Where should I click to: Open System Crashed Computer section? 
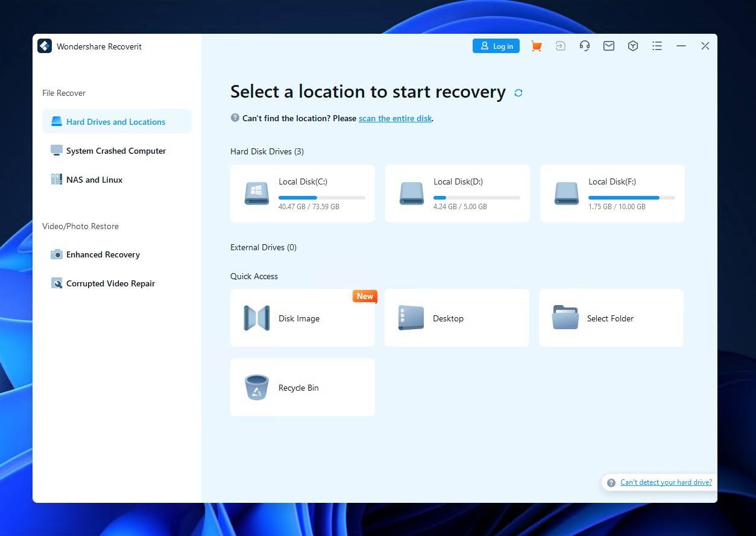[117, 150]
